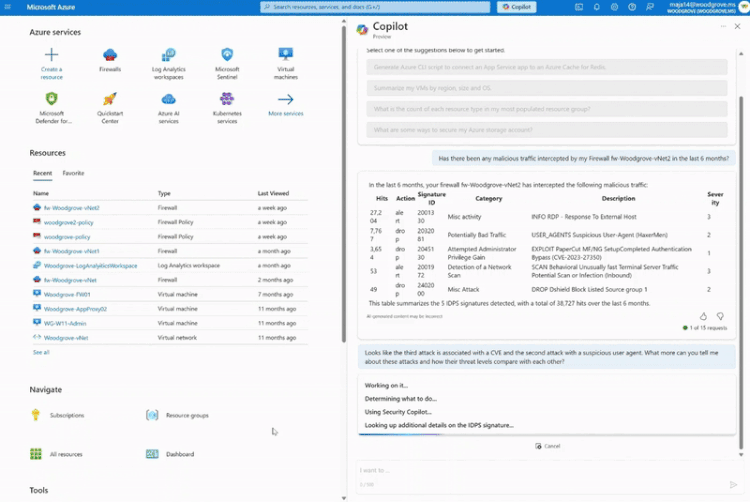Open fw-Woodgrove-vNet firewall resource
750x502 pixels.
[x=70, y=280]
